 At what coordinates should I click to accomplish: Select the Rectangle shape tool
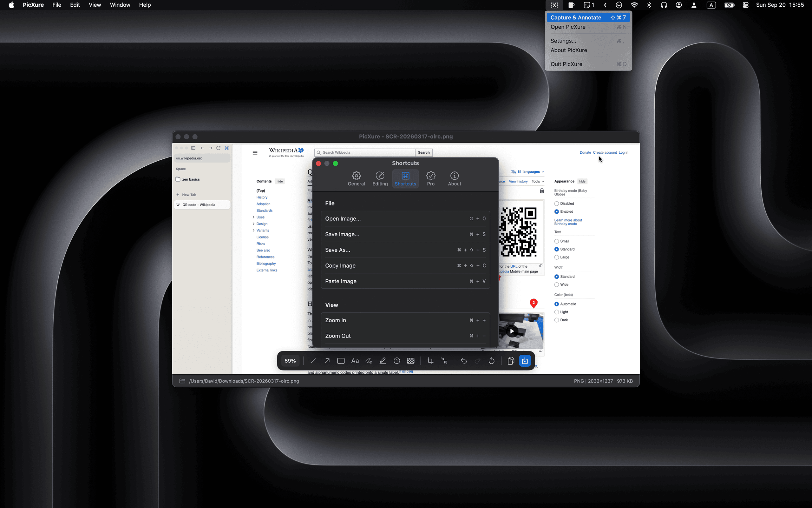point(341,360)
